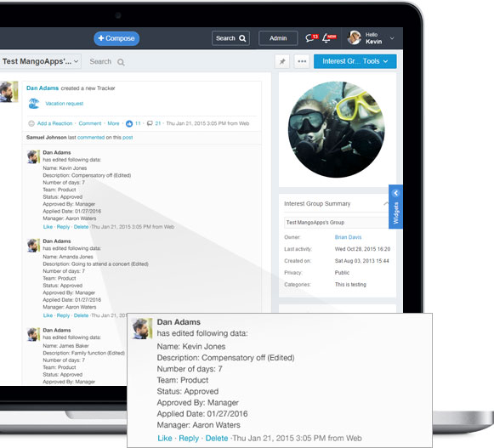Open the three-dots more options button
This screenshot has width=494, height=448.
(x=302, y=61)
